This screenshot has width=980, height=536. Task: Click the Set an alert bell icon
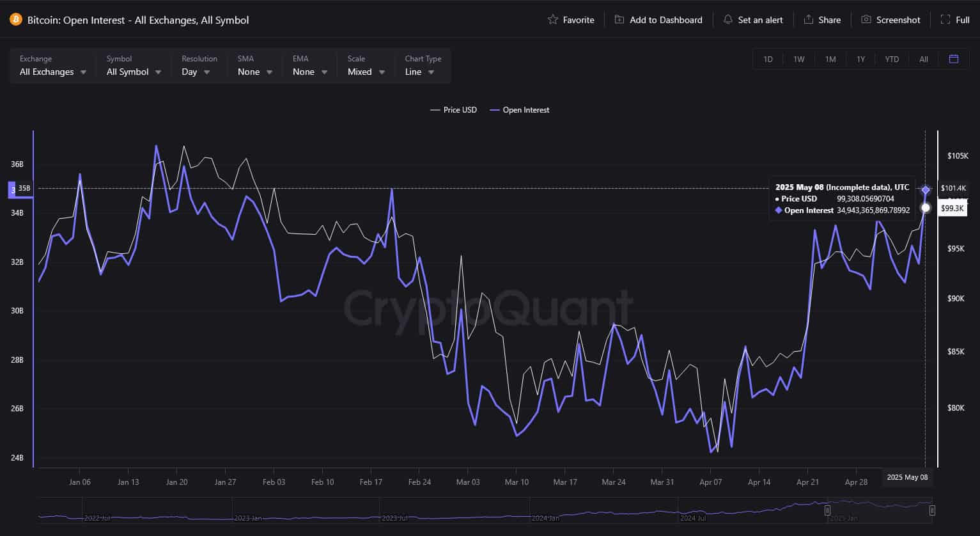point(727,20)
